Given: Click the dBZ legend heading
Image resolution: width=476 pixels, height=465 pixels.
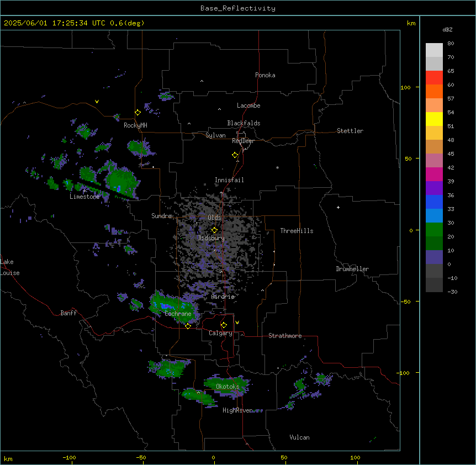Looking at the screenshot, I should tap(447, 29).
